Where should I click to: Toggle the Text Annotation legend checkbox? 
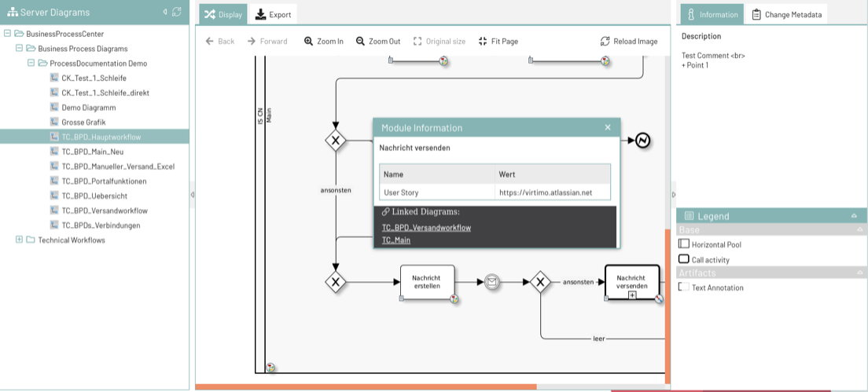(x=683, y=288)
